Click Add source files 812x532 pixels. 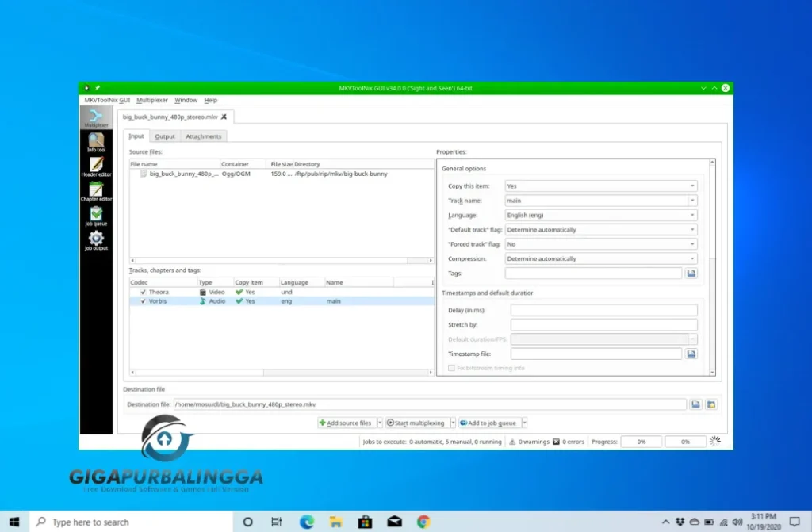pyautogui.click(x=347, y=423)
